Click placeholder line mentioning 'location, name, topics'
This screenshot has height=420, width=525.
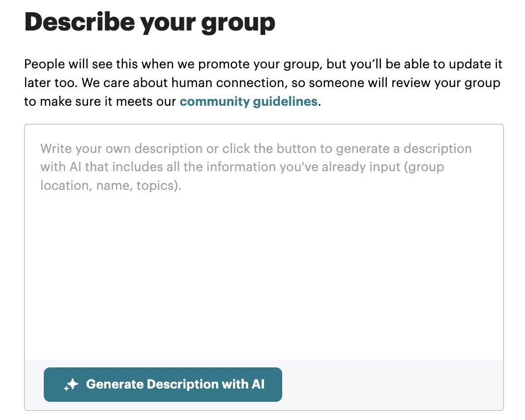(111, 185)
